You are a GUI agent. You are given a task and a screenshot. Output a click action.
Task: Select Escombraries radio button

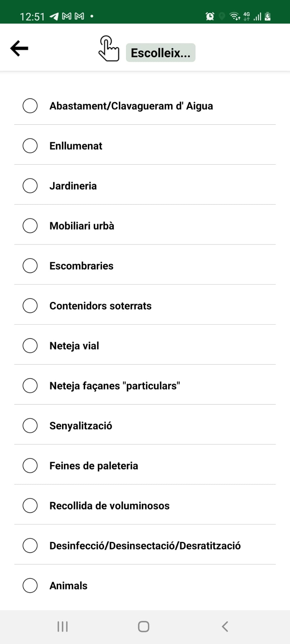click(x=30, y=265)
